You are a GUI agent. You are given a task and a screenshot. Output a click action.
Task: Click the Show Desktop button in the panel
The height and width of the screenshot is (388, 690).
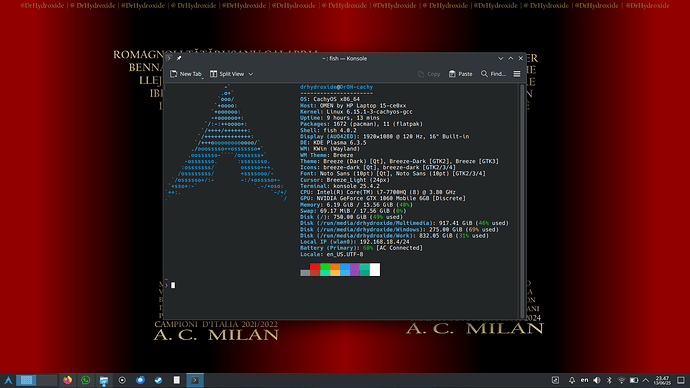(681, 380)
